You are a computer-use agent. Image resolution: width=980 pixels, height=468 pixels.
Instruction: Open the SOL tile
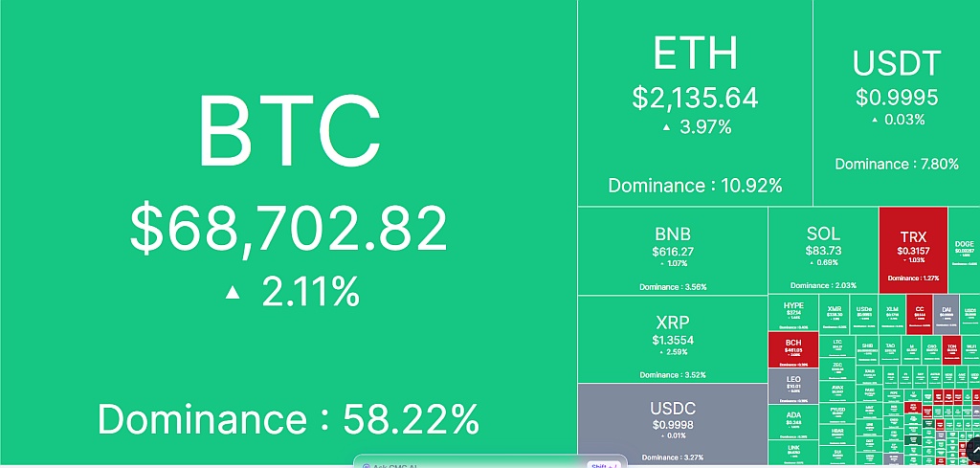[x=823, y=251]
